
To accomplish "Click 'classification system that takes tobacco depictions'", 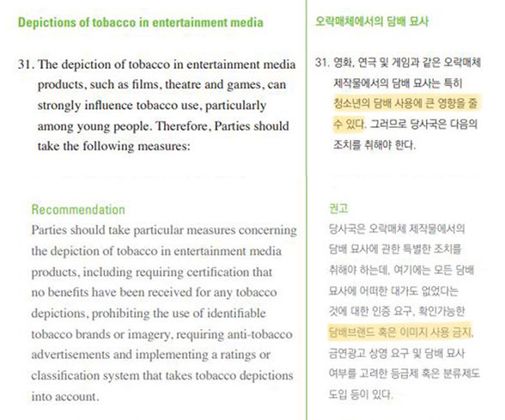I will click(x=162, y=375).
